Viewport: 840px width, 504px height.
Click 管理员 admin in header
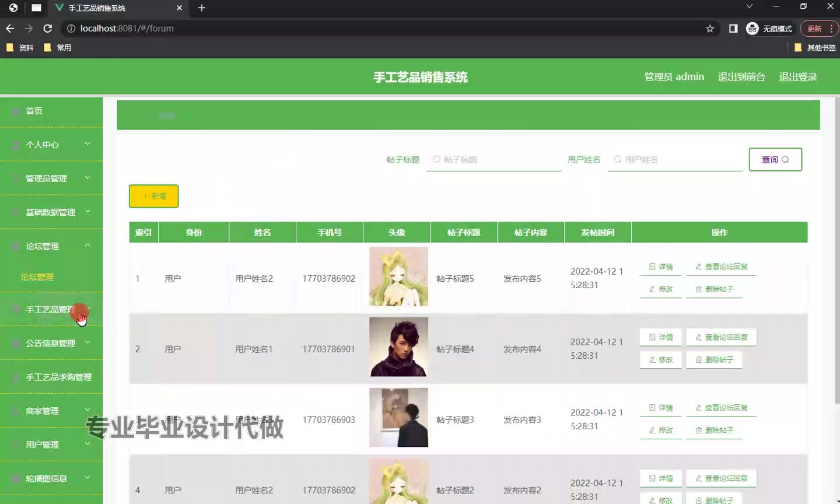tap(674, 76)
